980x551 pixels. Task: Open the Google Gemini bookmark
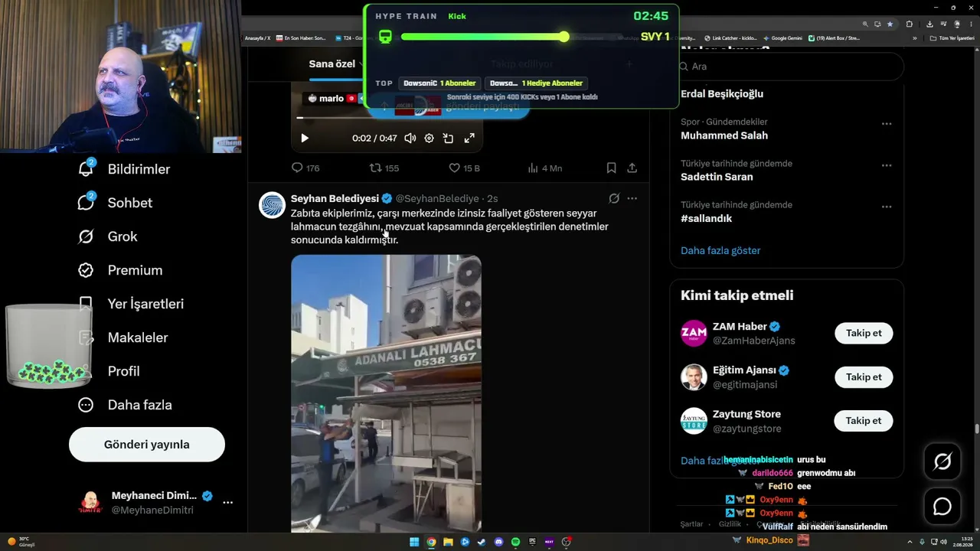tap(782, 37)
